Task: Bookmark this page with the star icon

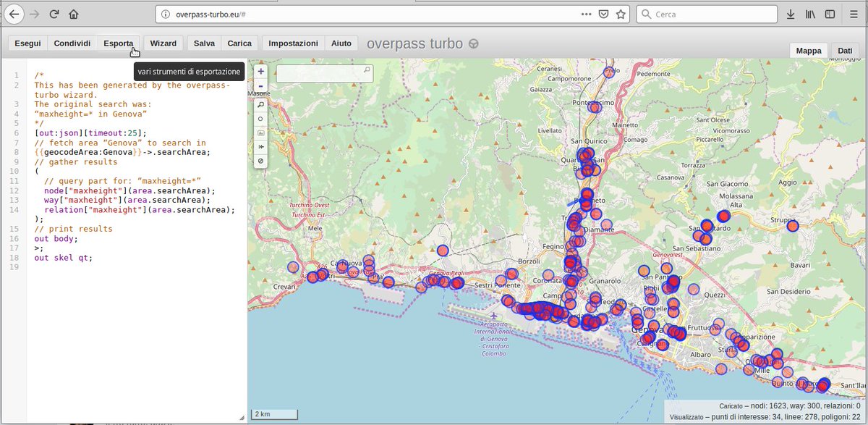Action: [x=621, y=14]
